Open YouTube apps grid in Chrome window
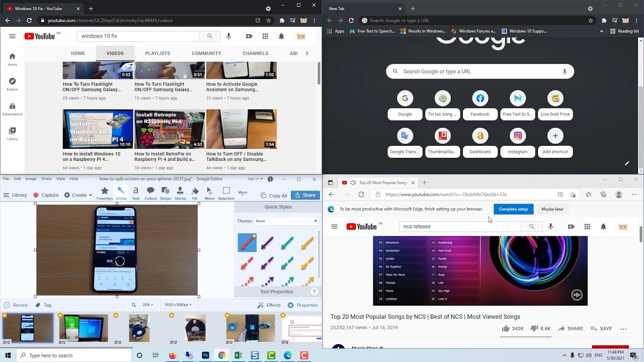 (265, 36)
